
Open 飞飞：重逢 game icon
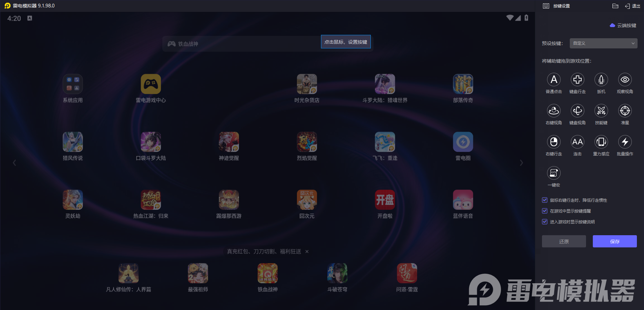[x=385, y=142]
